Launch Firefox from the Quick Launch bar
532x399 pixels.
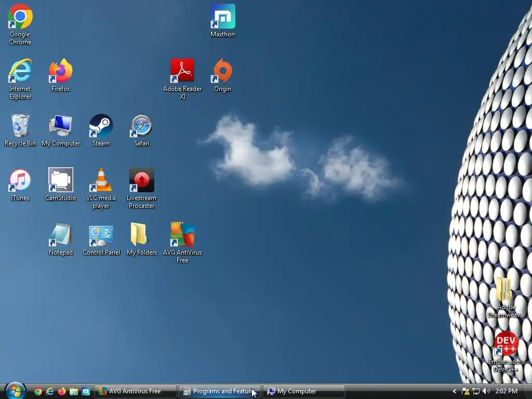pos(62,391)
